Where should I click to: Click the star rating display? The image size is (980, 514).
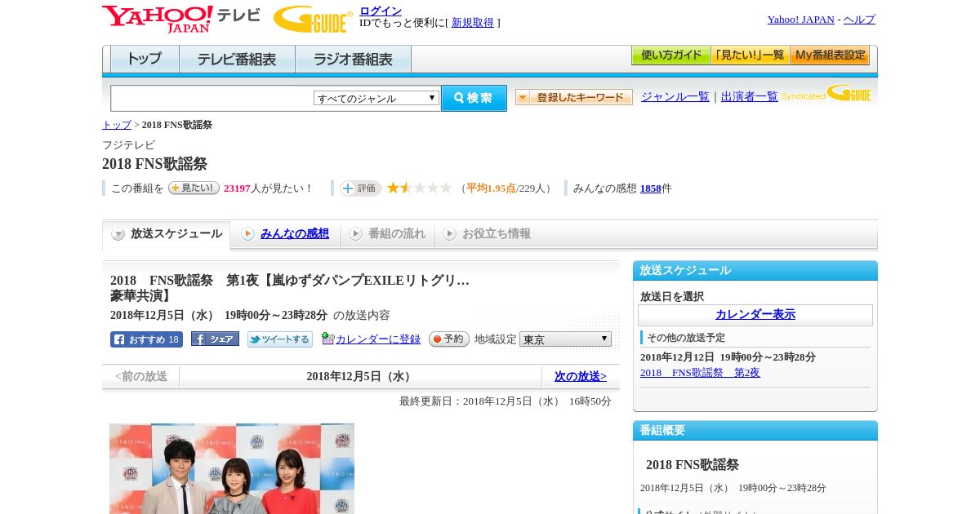coord(419,188)
